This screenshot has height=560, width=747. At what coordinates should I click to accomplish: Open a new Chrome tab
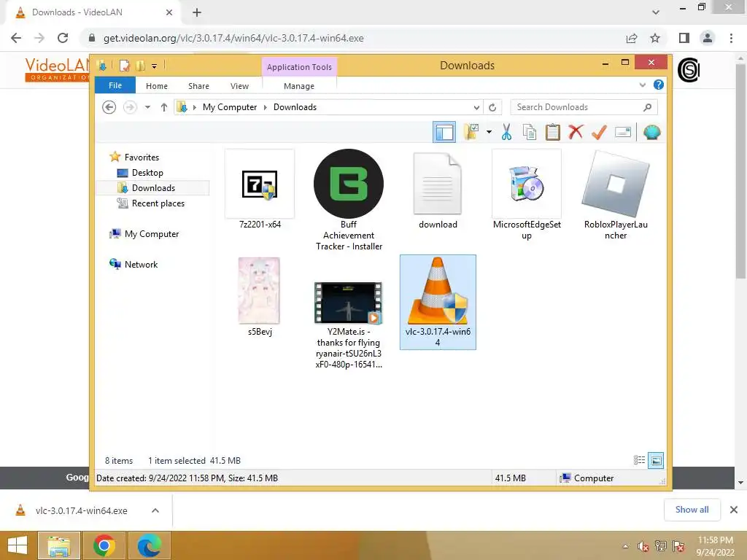197,12
